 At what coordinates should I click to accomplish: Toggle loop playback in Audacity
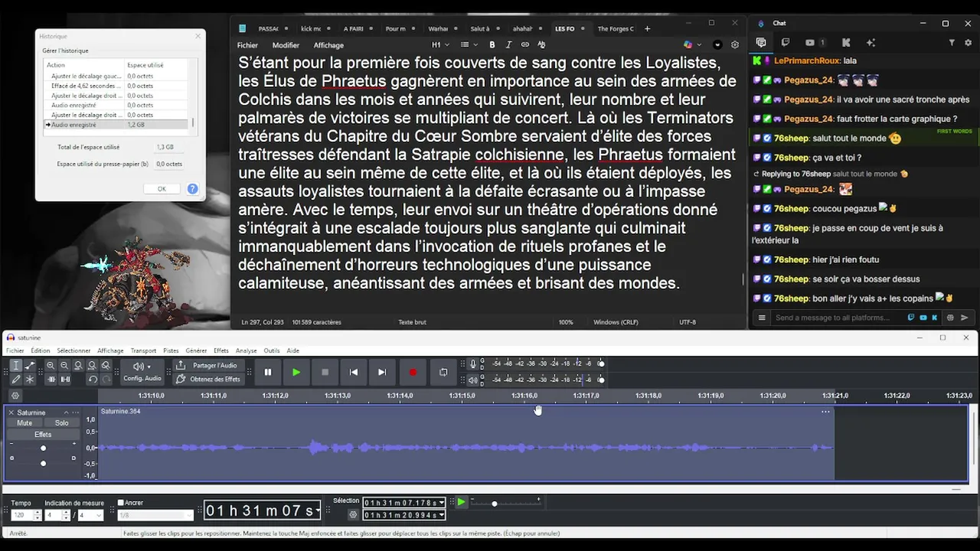point(443,372)
